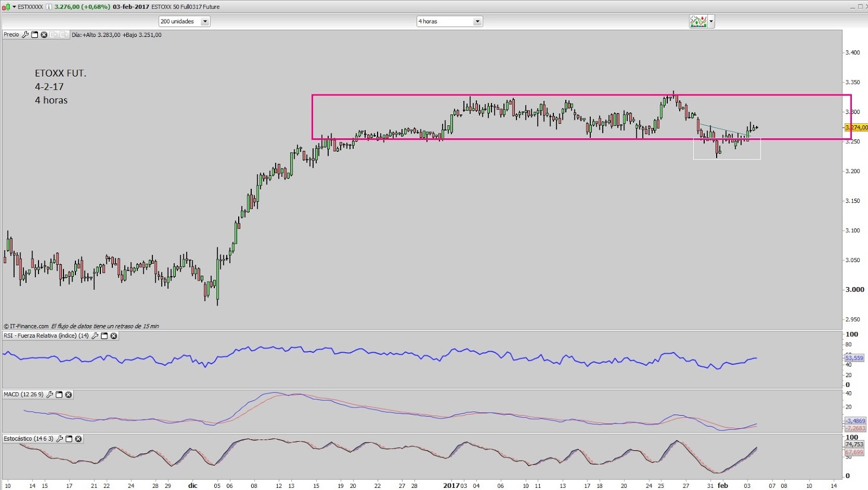Click the 3.000 price axis label
The width and height of the screenshot is (868, 490).
854,290
